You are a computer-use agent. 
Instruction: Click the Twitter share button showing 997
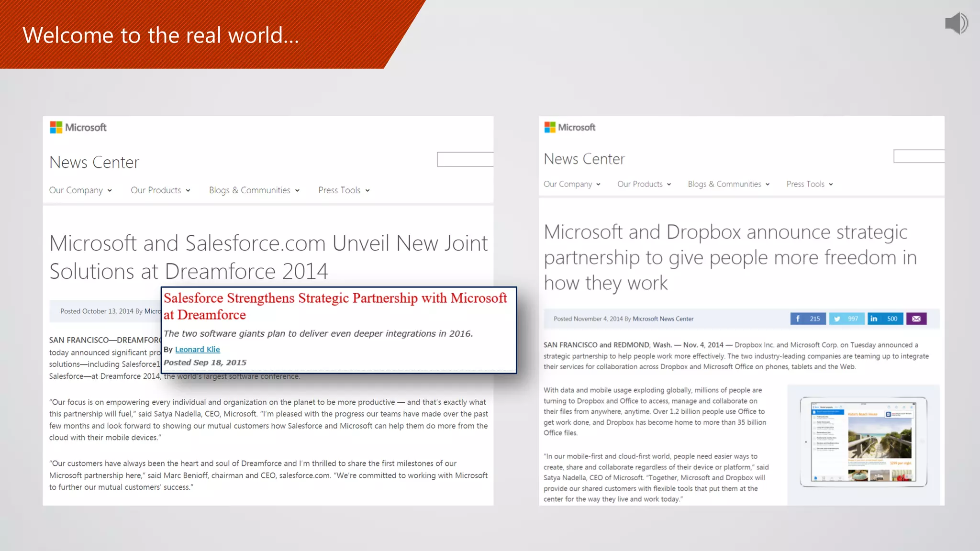pyautogui.click(x=846, y=319)
